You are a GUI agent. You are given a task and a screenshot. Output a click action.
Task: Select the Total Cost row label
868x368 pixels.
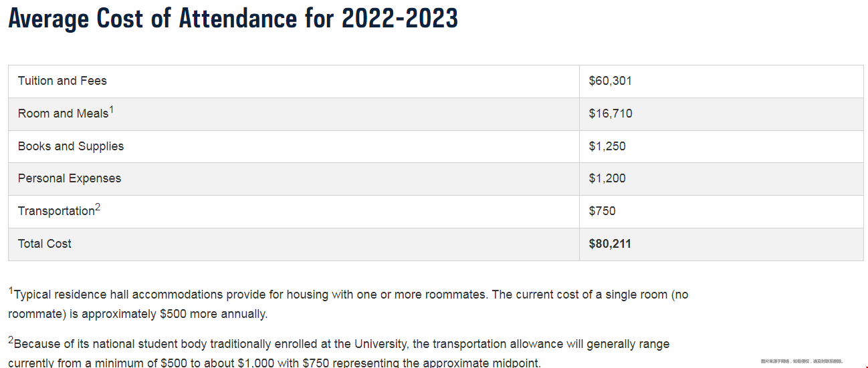point(45,244)
